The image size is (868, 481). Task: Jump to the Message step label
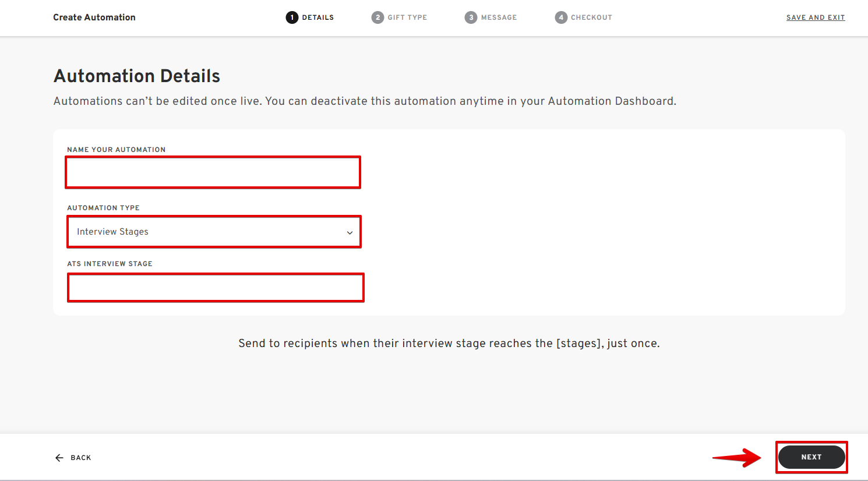tap(499, 17)
